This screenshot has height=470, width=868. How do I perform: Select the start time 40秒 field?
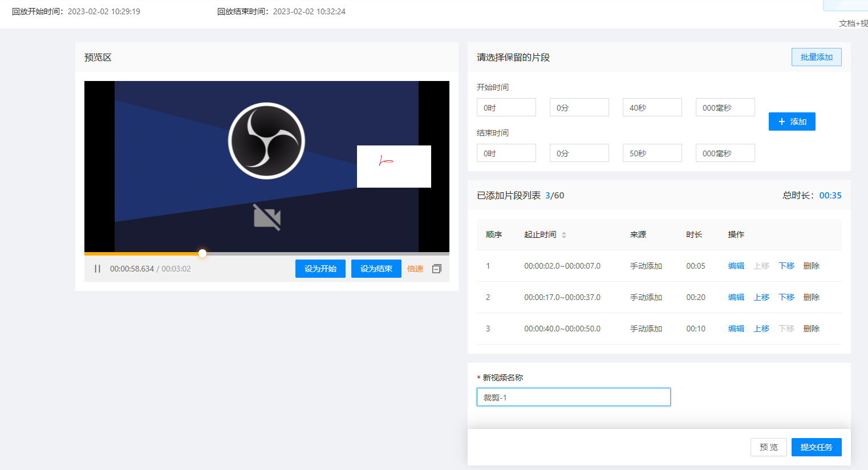click(652, 107)
